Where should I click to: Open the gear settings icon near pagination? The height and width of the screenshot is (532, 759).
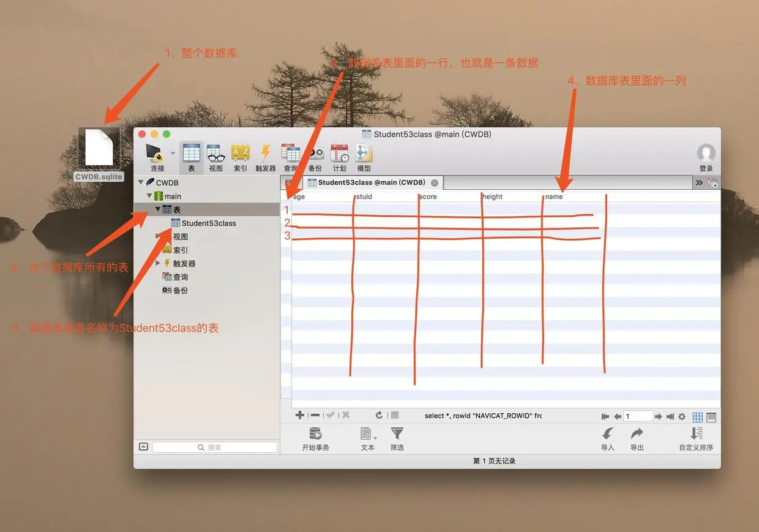pyautogui.click(x=682, y=416)
